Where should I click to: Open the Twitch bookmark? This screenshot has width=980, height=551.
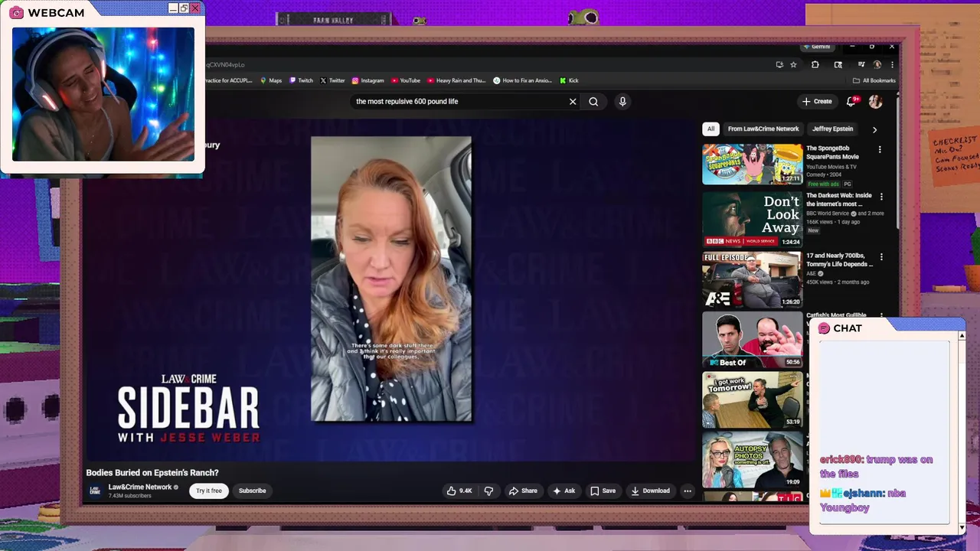(301, 80)
